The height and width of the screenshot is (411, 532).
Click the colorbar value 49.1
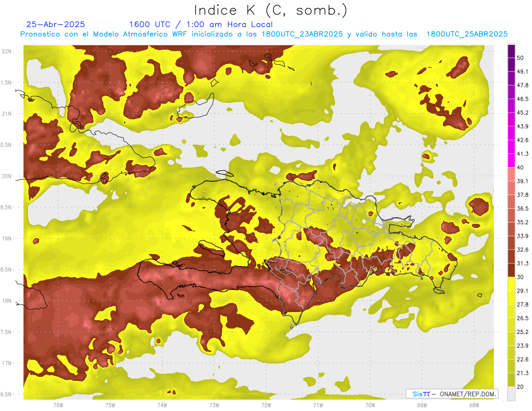click(523, 71)
